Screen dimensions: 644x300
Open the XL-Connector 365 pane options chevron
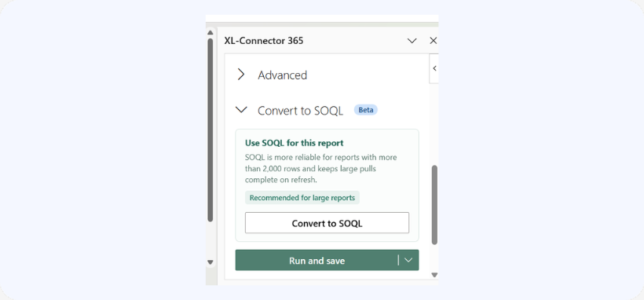(412, 41)
